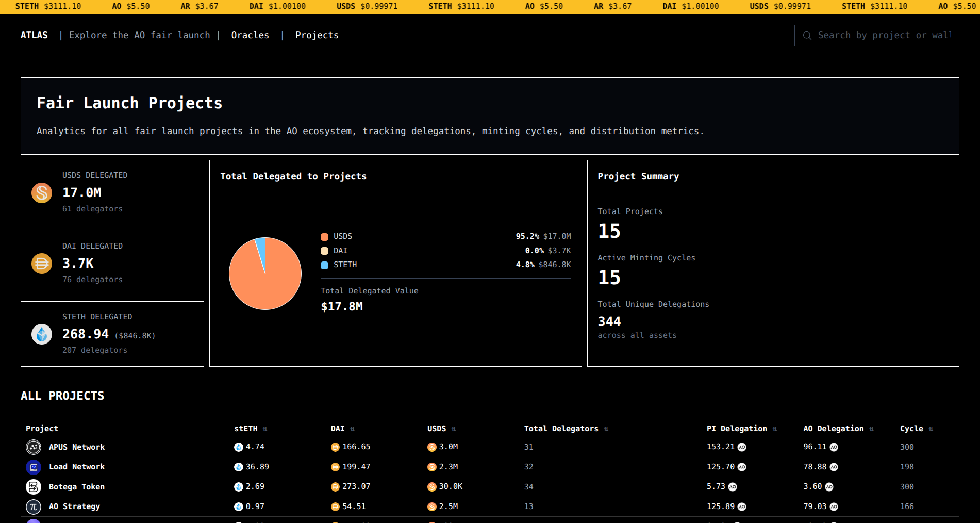Screen dimensions: 980x523
Task: Open the Oracles nav item
Action: coord(250,35)
